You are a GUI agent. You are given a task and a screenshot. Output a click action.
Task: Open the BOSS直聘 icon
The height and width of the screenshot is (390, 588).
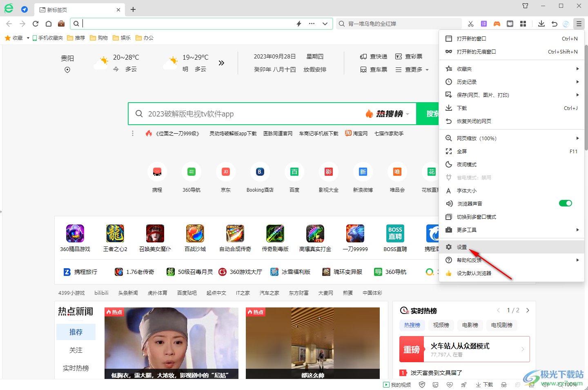395,233
